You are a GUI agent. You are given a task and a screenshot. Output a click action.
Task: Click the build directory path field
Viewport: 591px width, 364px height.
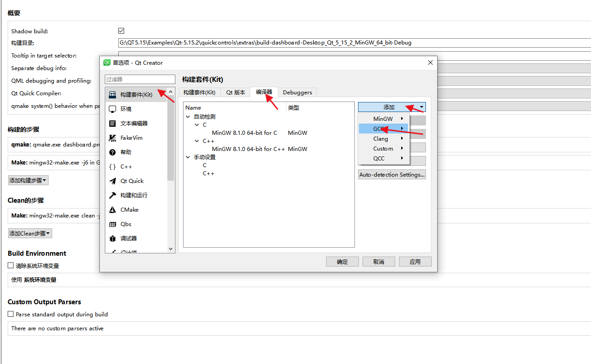click(x=354, y=43)
